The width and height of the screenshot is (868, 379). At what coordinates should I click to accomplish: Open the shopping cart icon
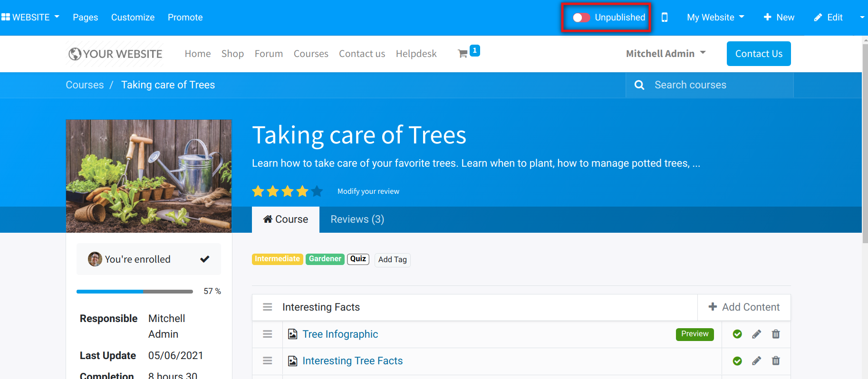(x=463, y=54)
